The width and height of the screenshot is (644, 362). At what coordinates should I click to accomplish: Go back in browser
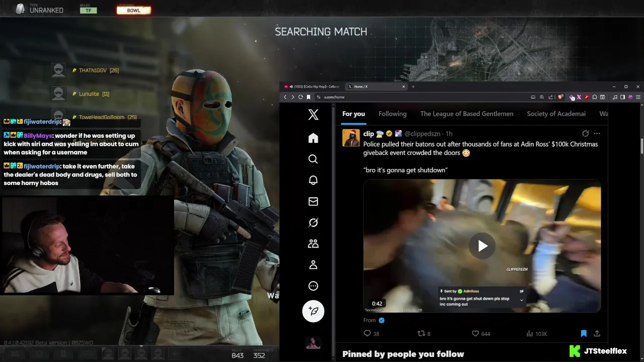(x=285, y=97)
